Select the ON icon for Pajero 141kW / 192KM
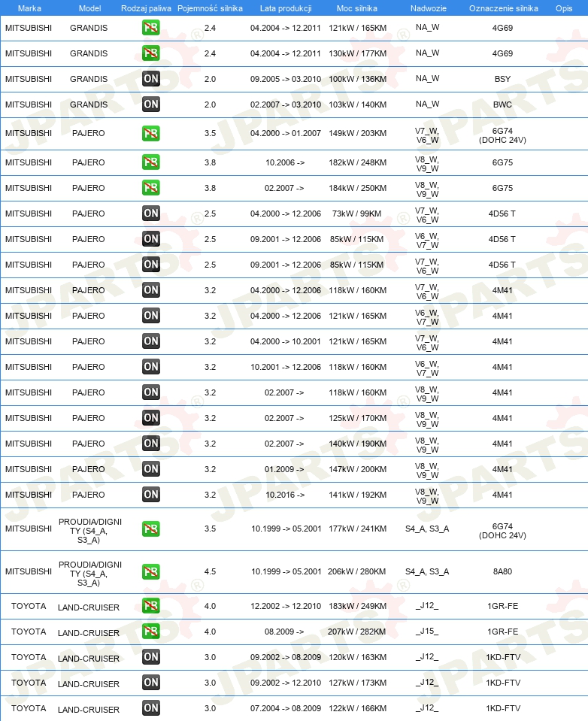Image resolution: width=588 pixels, height=721 pixels. click(x=151, y=495)
